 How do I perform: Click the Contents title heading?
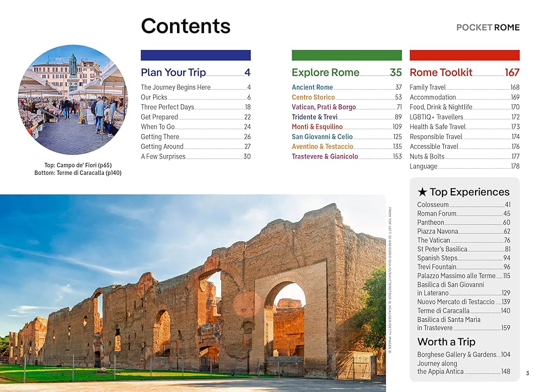click(185, 26)
